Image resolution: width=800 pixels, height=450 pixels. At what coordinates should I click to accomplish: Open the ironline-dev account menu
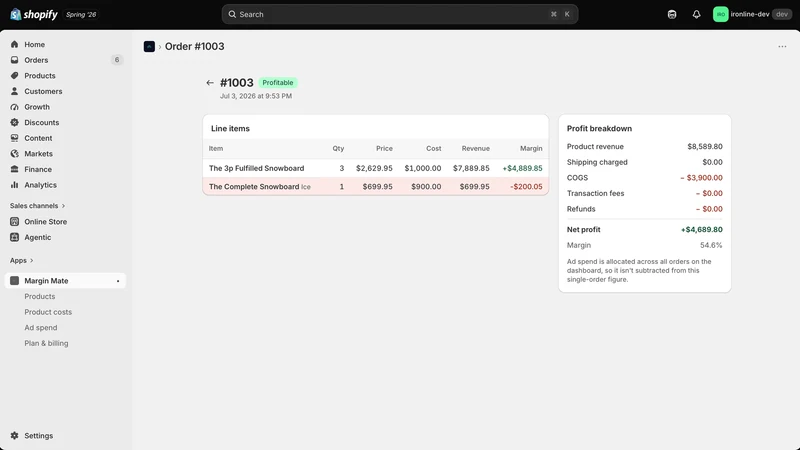click(752, 14)
